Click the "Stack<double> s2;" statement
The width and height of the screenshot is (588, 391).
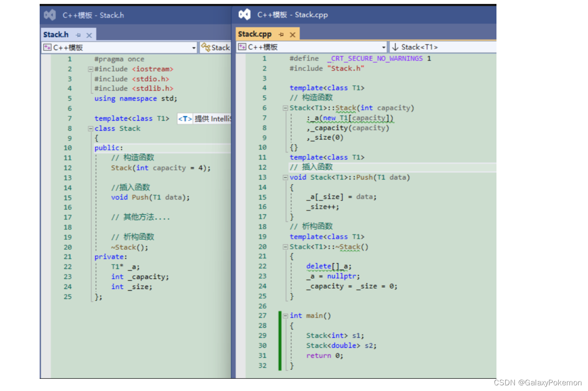pyautogui.click(x=341, y=346)
